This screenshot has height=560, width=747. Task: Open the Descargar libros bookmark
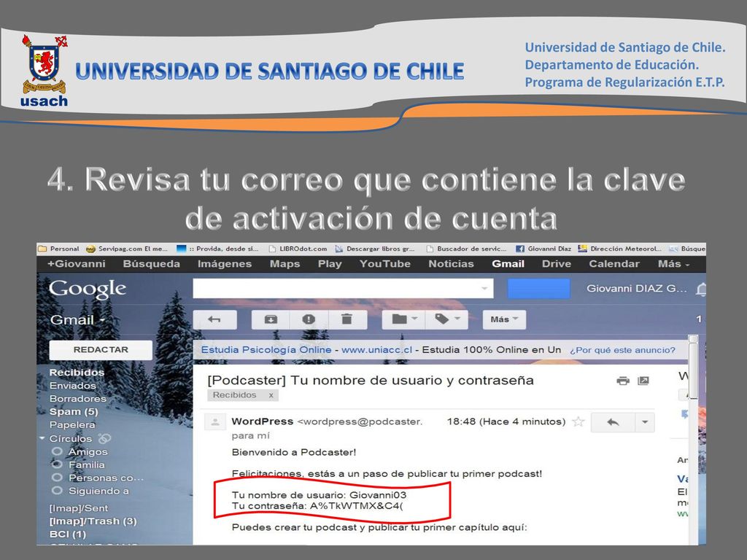pyautogui.click(x=375, y=249)
